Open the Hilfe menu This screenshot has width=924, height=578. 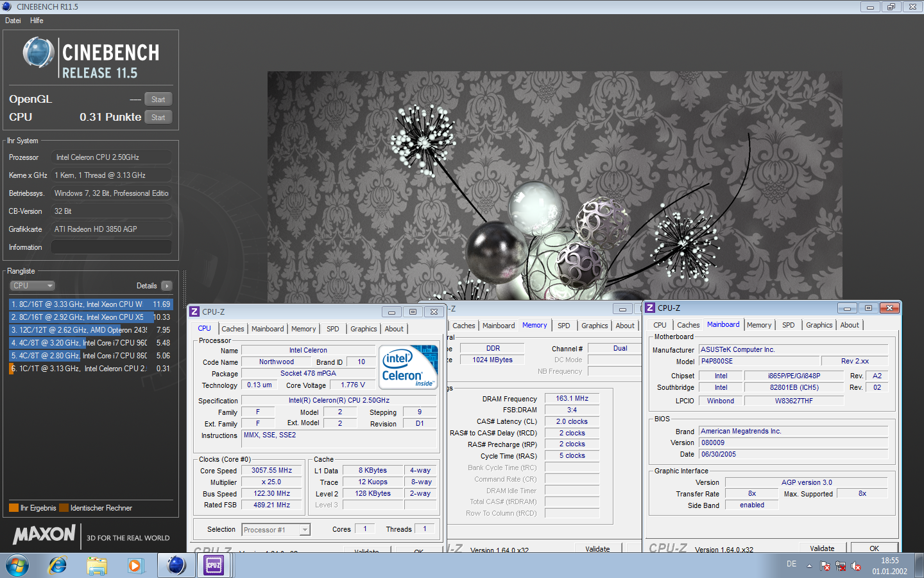(x=37, y=21)
